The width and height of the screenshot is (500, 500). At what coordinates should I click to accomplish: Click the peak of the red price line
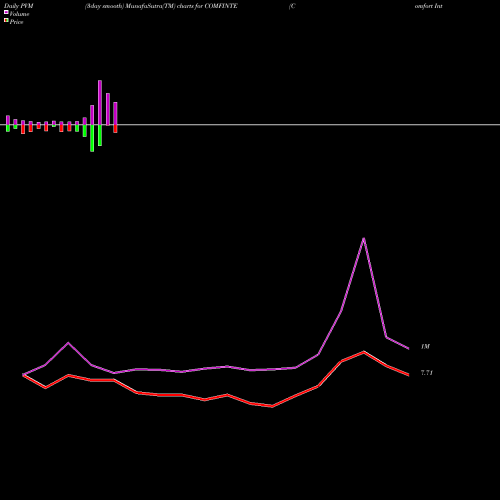tap(364, 352)
